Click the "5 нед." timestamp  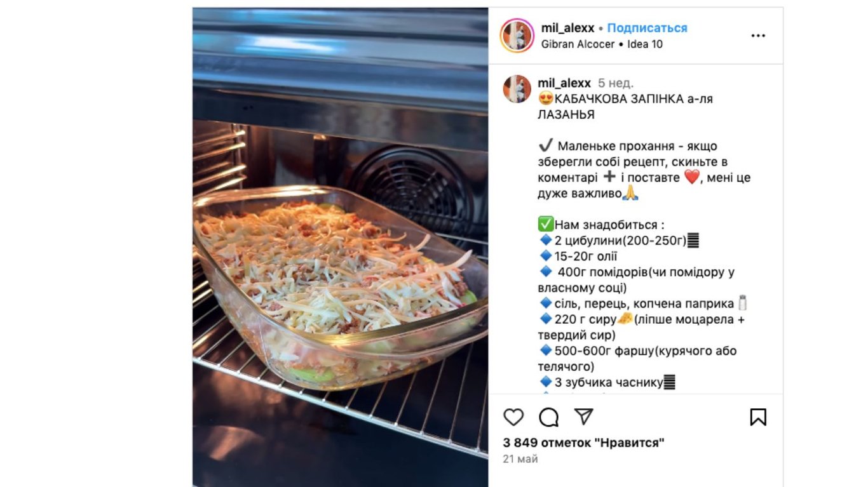point(616,83)
